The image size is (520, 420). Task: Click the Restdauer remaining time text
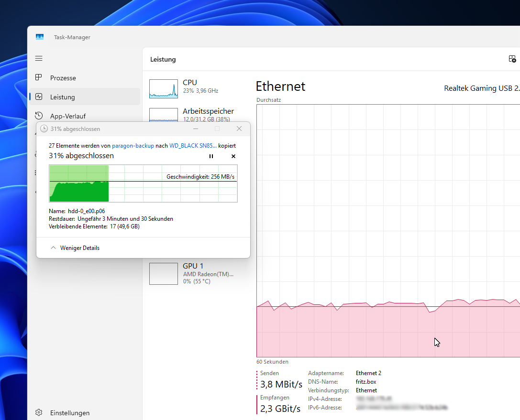(111, 219)
